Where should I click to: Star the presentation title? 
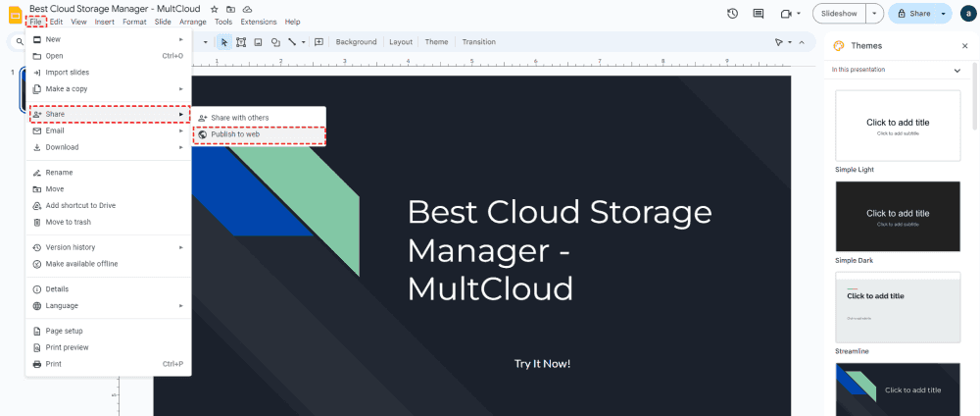pos(215,9)
